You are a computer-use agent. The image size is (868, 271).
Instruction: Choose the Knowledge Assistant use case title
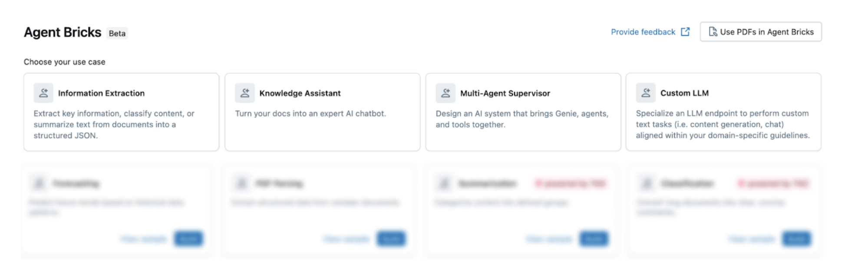click(x=300, y=93)
